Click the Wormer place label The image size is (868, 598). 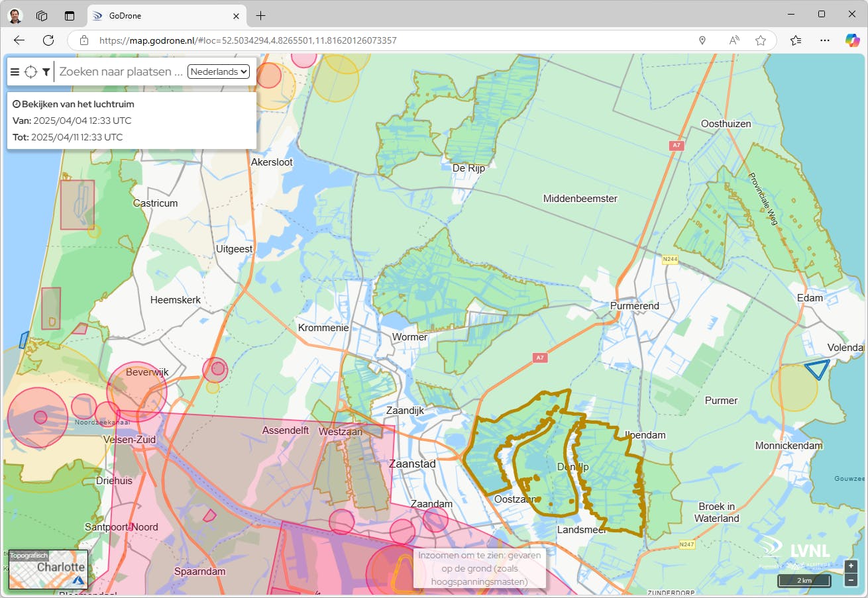pos(410,337)
